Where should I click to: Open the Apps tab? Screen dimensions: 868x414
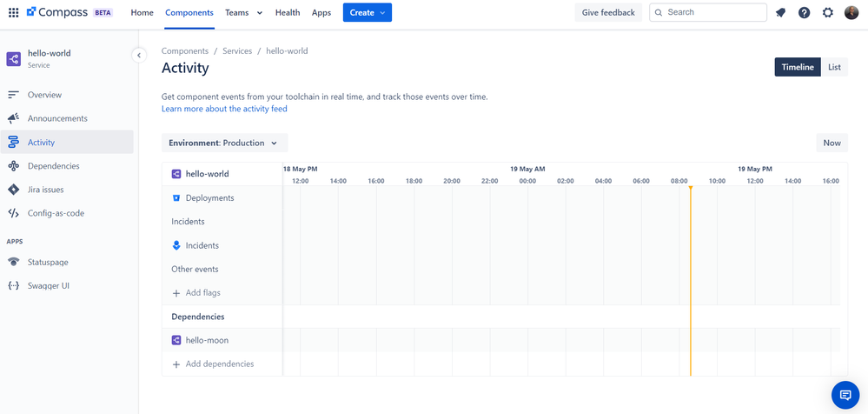321,12
